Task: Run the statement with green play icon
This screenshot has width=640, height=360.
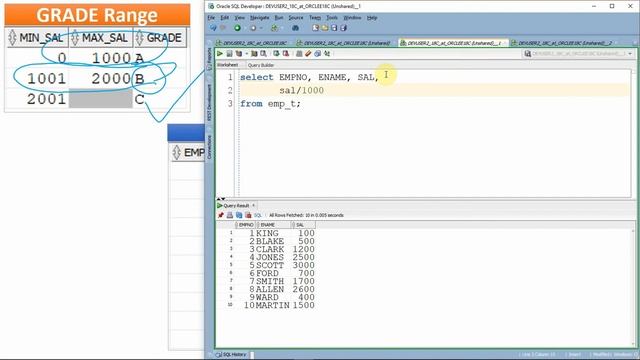Action: point(220,53)
